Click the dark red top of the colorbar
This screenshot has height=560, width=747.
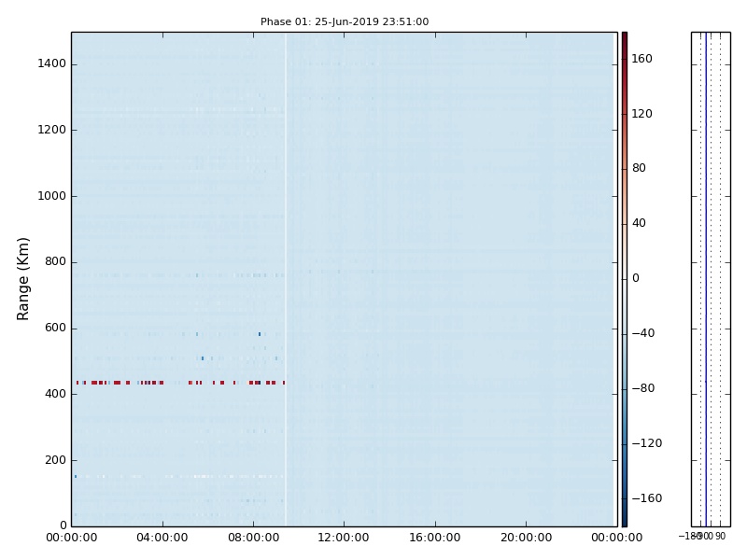pyautogui.click(x=625, y=37)
